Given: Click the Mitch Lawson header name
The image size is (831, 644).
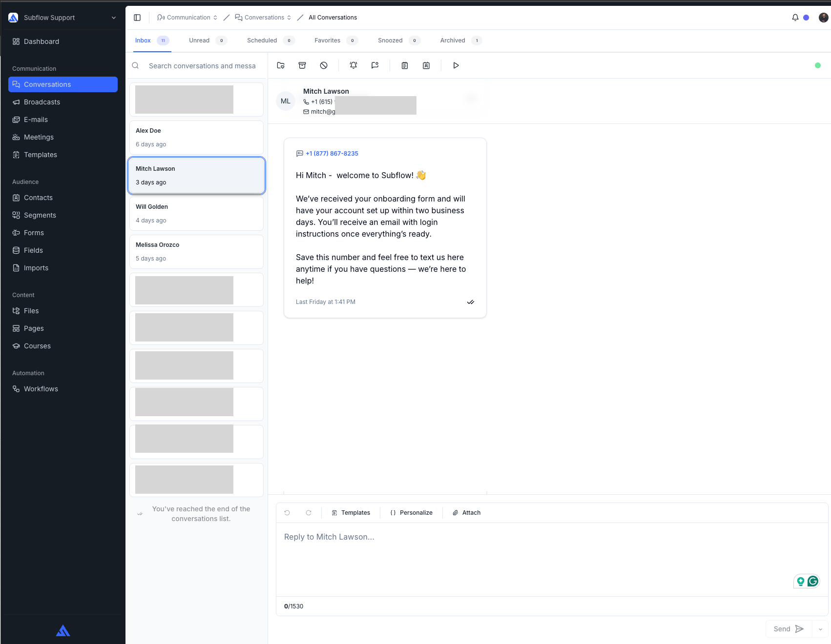Looking at the screenshot, I should point(326,91).
